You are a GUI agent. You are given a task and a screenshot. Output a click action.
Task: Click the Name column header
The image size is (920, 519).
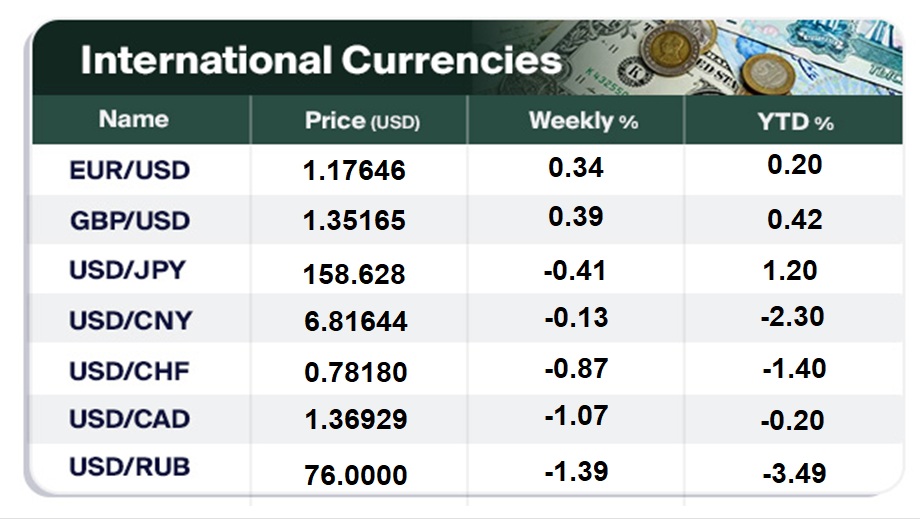pos(133,119)
